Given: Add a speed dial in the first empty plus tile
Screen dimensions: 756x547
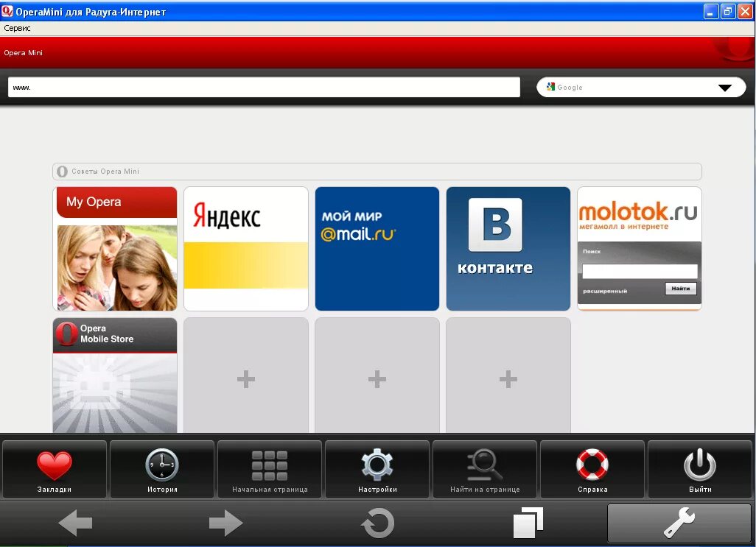Looking at the screenshot, I should [246, 375].
